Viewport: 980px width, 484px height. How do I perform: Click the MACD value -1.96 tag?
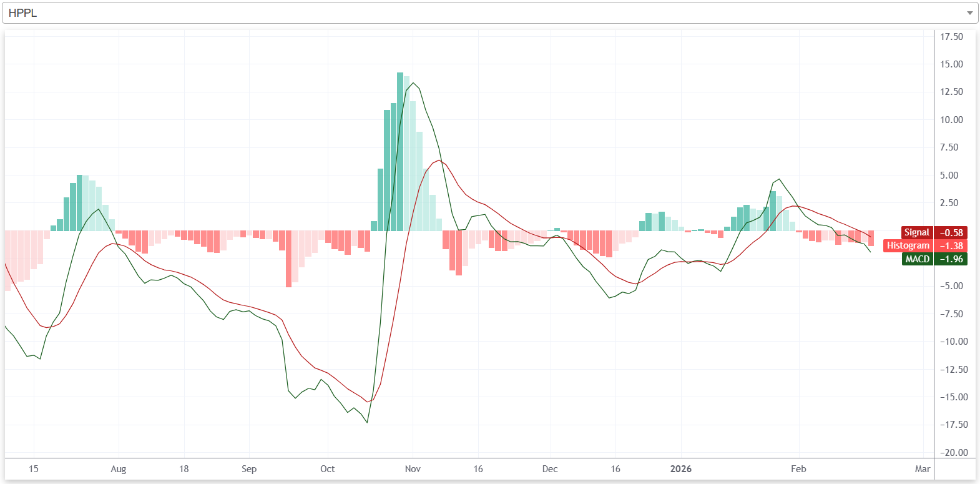951,259
